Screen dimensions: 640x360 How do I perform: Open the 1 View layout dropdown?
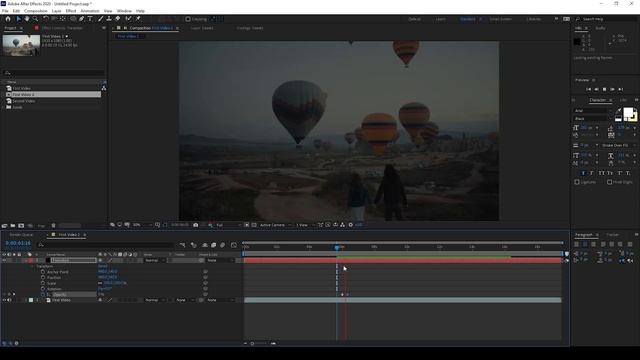point(305,225)
